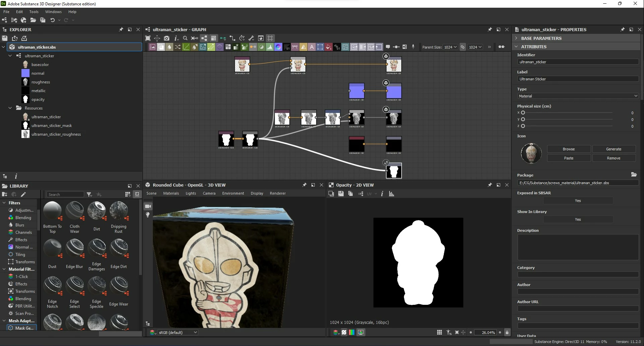Toggle the RGB channels icon in 2D View

coord(352,332)
